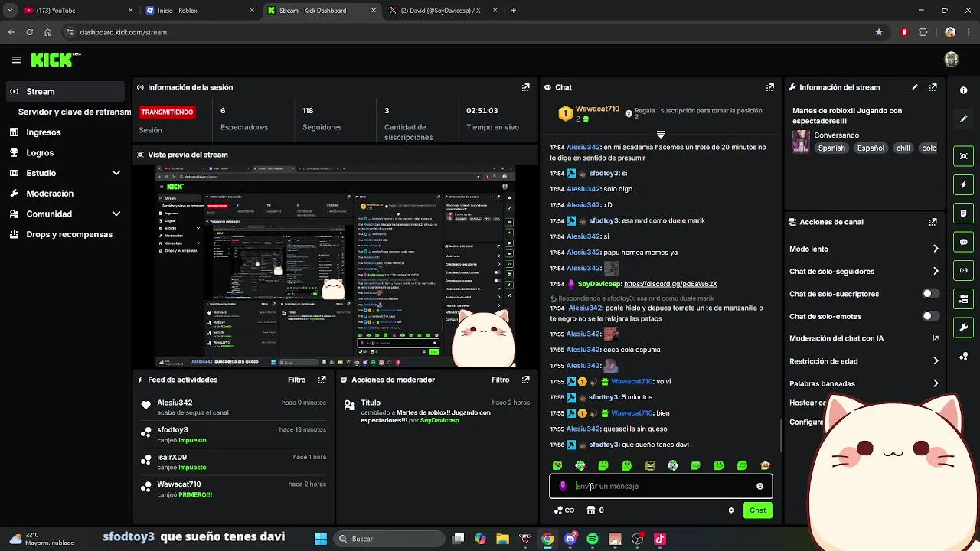Edit stream info with the pencil icon

click(914, 87)
